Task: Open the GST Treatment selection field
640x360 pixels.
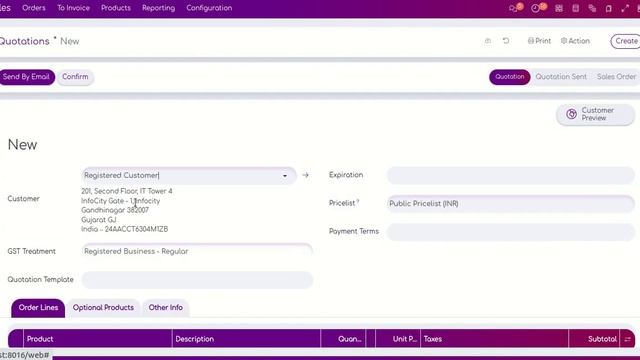Action: coord(197,251)
